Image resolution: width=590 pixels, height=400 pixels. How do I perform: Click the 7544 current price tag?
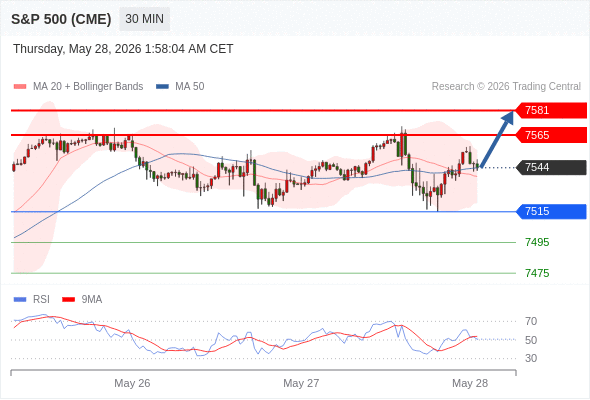click(551, 167)
